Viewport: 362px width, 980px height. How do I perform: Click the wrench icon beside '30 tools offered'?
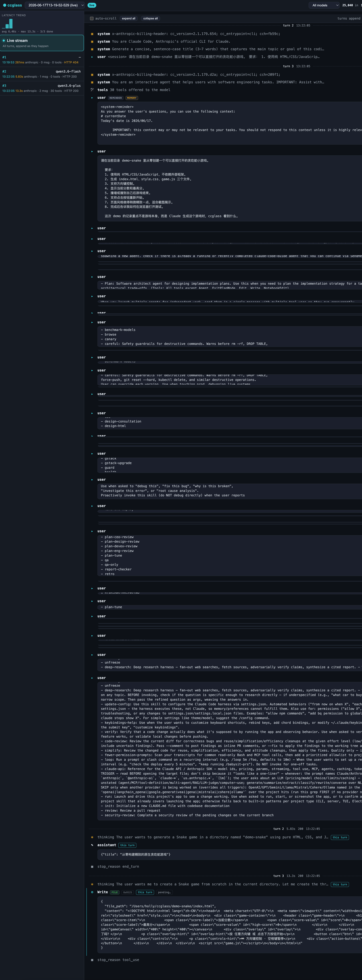click(92, 90)
